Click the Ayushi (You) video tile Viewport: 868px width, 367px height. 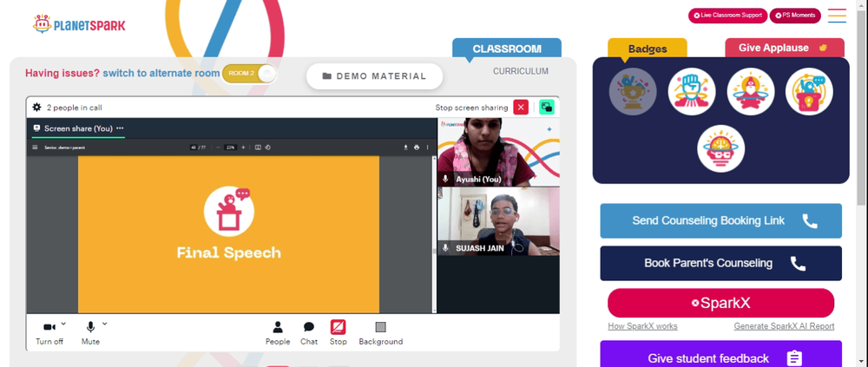pos(498,152)
